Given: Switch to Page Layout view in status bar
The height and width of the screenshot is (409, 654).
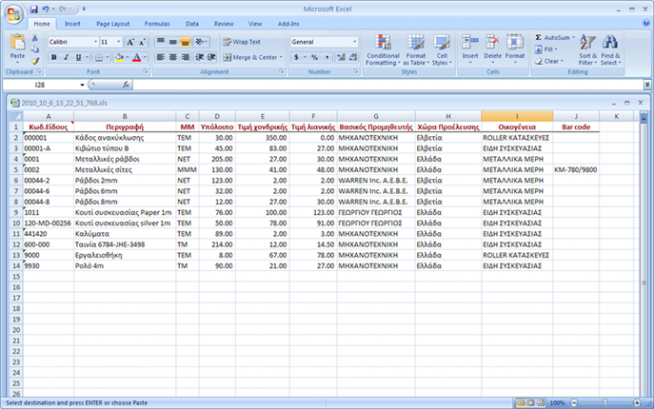Looking at the screenshot, I should point(531,403).
